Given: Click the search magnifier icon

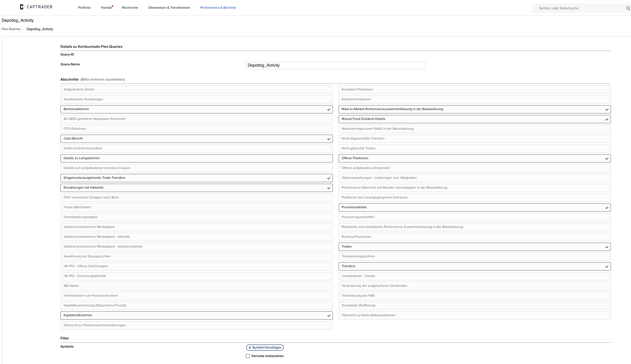Looking at the screenshot, I should (628, 8).
